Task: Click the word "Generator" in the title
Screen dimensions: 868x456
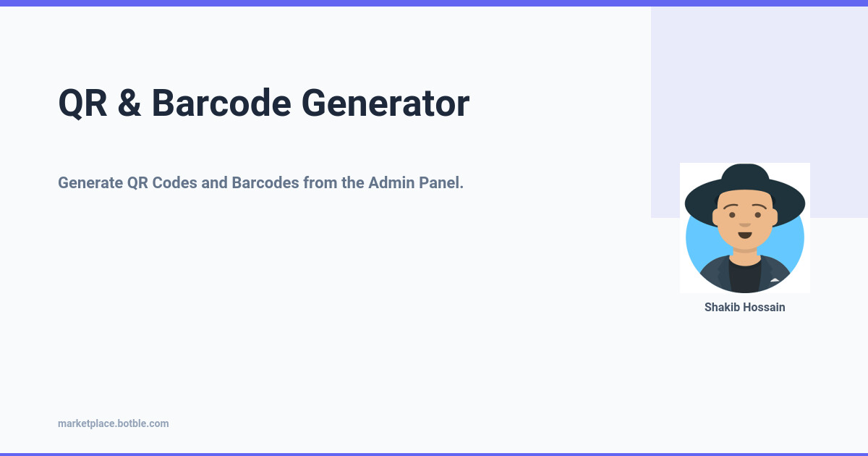Action: [385, 103]
